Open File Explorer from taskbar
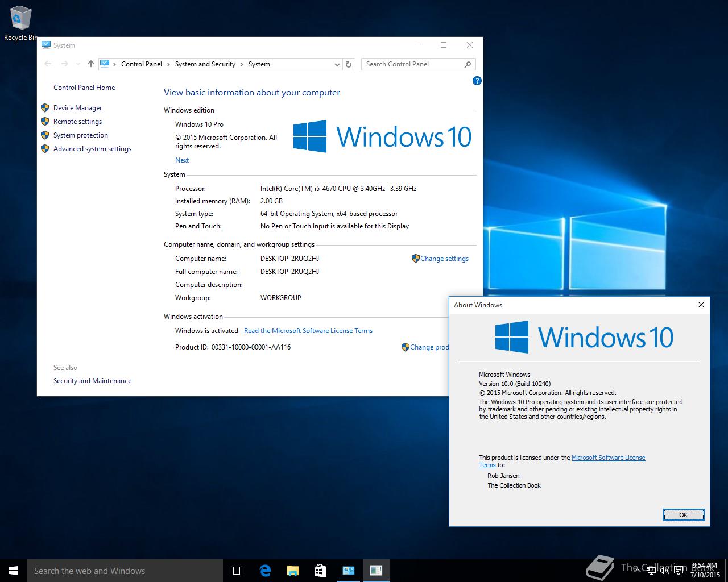 pyautogui.click(x=292, y=571)
